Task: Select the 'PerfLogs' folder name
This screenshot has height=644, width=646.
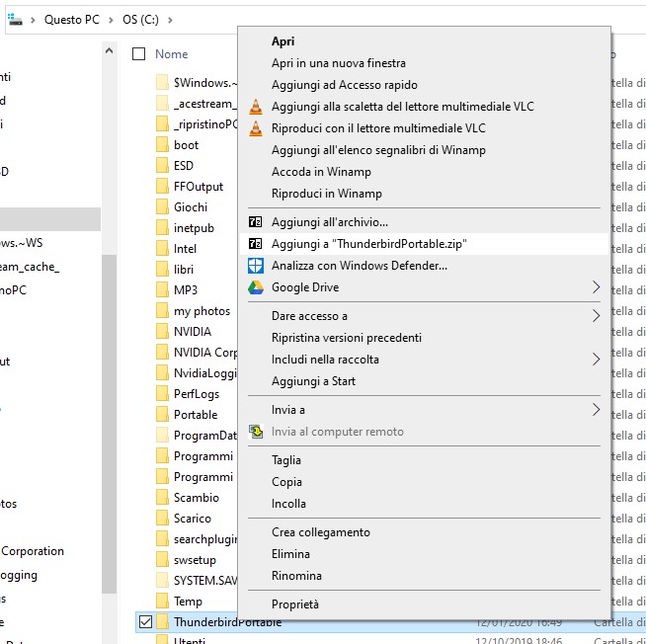Action: pyautogui.click(x=197, y=394)
